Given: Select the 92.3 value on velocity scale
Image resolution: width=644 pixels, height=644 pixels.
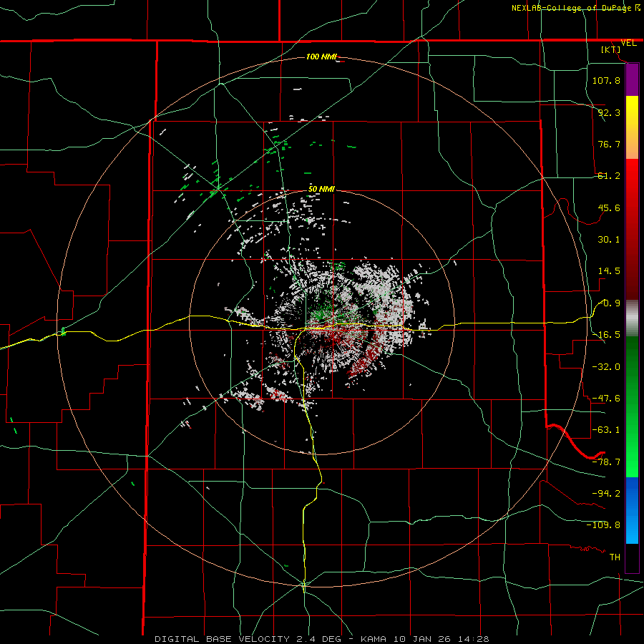Looking at the screenshot, I should 609,112.
